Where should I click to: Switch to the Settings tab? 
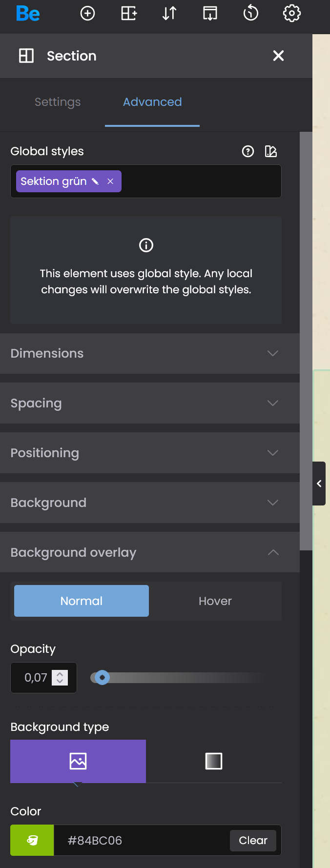(x=58, y=102)
